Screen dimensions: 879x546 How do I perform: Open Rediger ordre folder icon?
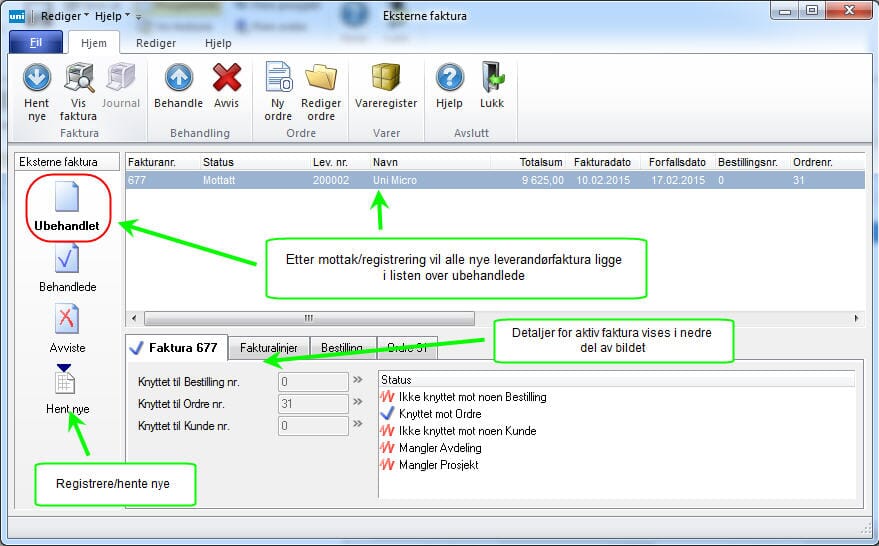coord(321,79)
